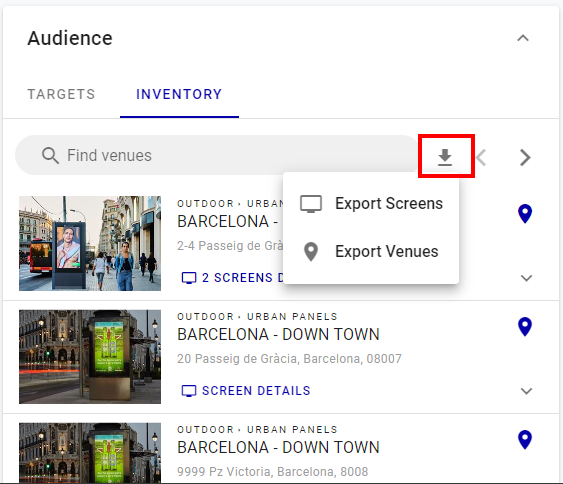Select venue title at 20 Passeig de Gràcia
This screenshot has width=563, height=484.
(x=278, y=335)
